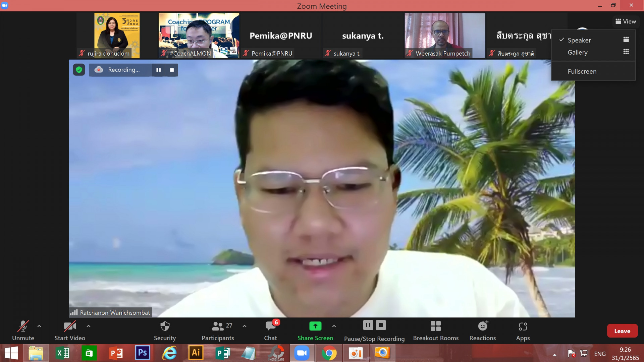Open Chrome from the taskbar
The height and width of the screenshot is (362, 644).
coord(329,353)
